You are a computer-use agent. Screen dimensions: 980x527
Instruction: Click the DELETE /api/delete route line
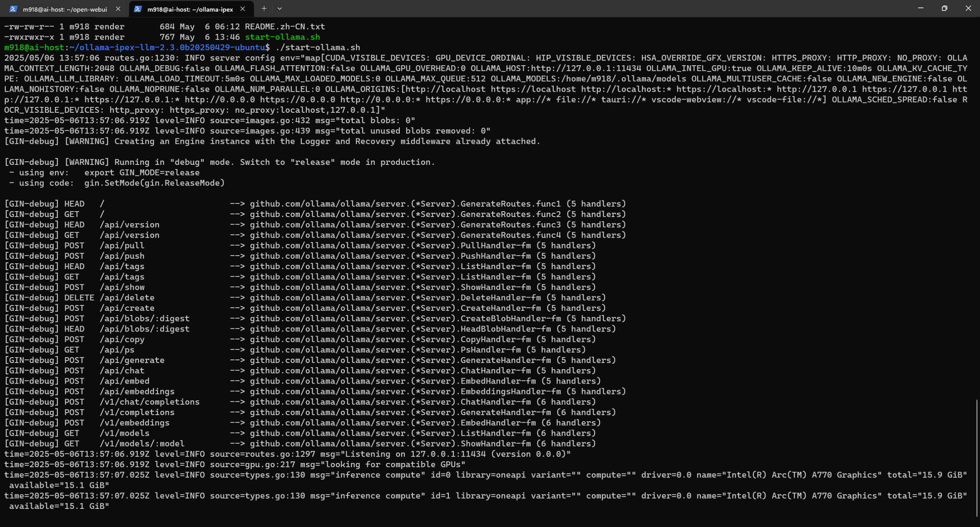click(x=305, y=298)
